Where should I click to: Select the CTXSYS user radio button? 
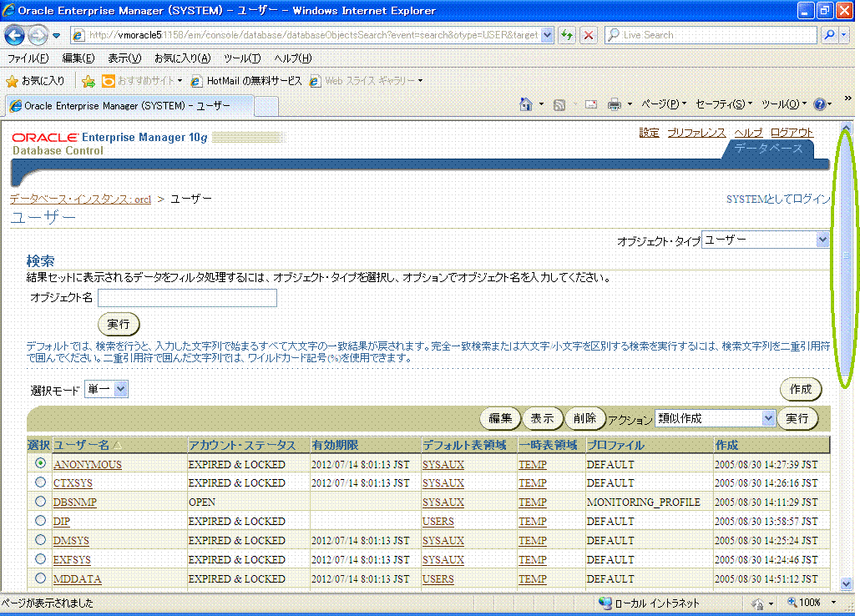[x=40, y=482]
